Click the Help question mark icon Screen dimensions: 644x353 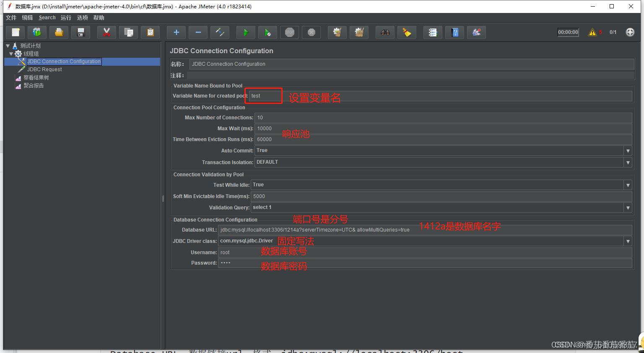(x=454, y=32)
